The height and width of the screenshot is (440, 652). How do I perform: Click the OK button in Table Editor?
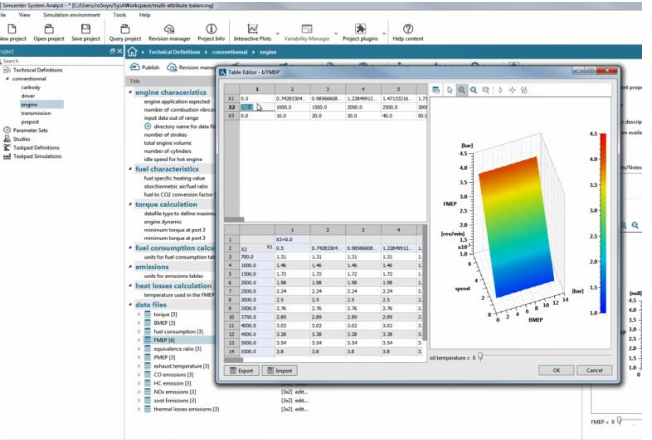[556, 370]
